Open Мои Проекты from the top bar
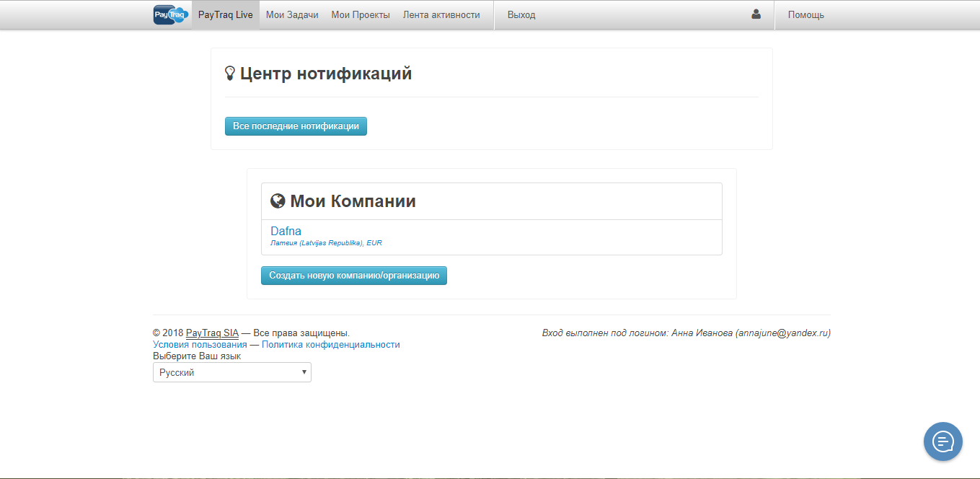Image resolution: width=980 pixels, height=479 pixels. point(361,14)
